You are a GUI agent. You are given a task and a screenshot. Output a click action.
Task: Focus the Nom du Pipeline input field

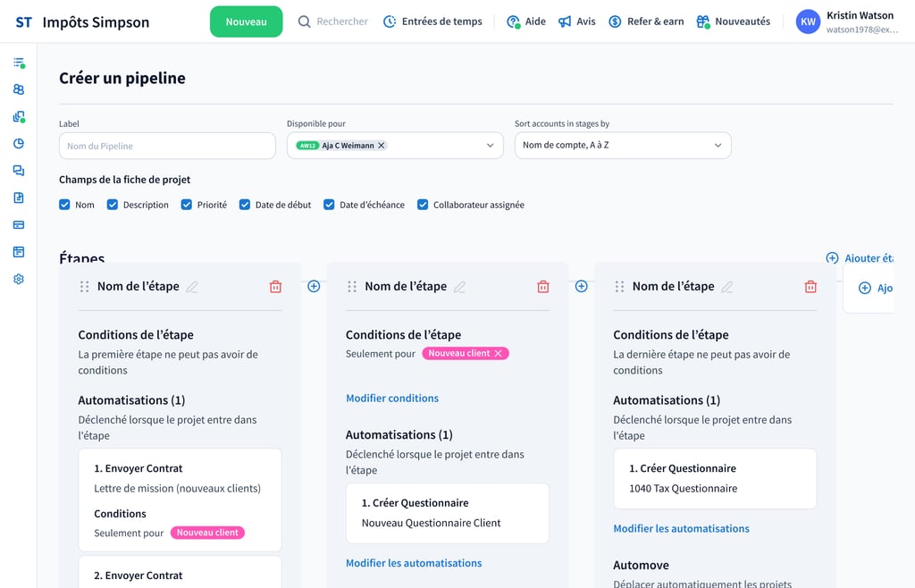[167, 146]
